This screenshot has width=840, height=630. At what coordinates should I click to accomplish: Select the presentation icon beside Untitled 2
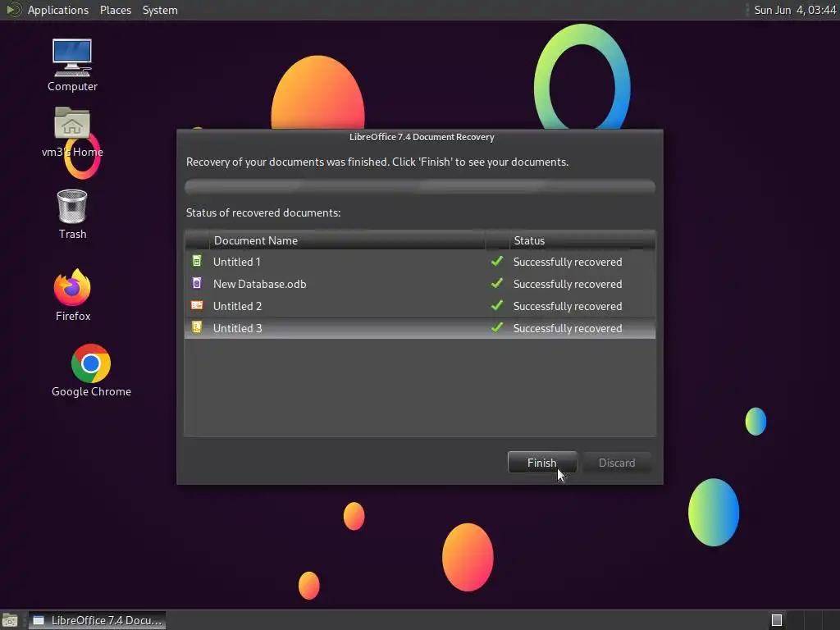tap(197, 305)
